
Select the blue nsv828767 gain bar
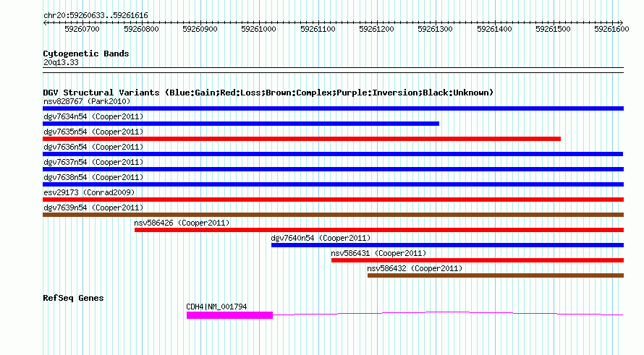pyautogui.click(x=333, y=108)
